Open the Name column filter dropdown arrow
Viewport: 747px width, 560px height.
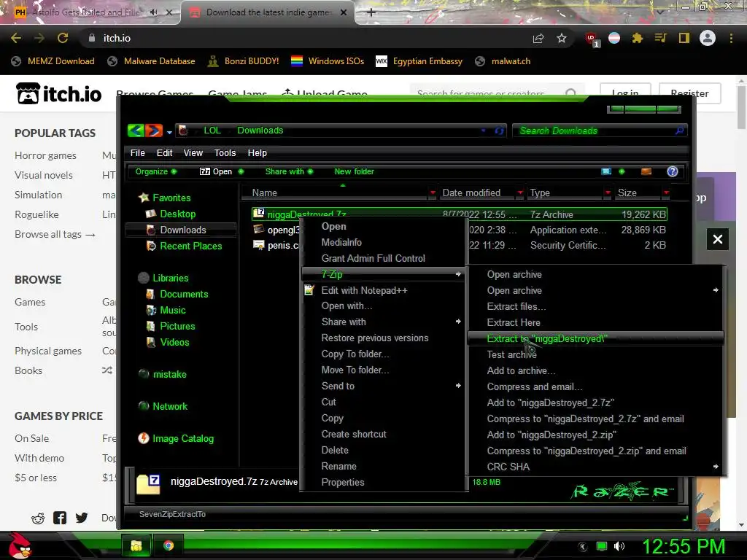pyautogui.click(x=433, y=192)
